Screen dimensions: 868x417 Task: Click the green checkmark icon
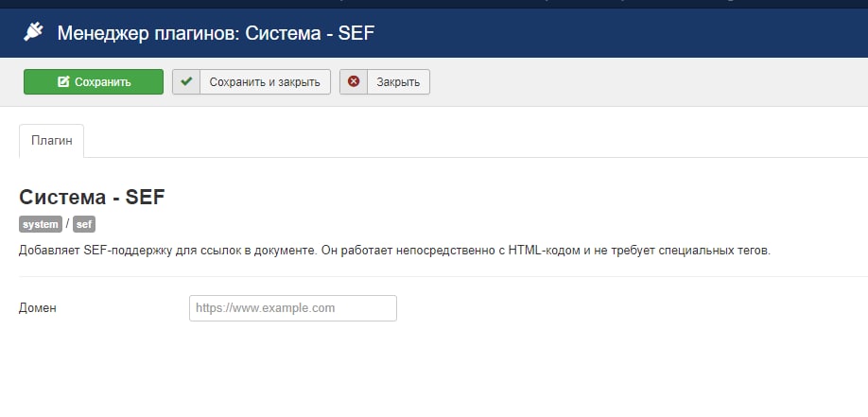coord(186,82)
